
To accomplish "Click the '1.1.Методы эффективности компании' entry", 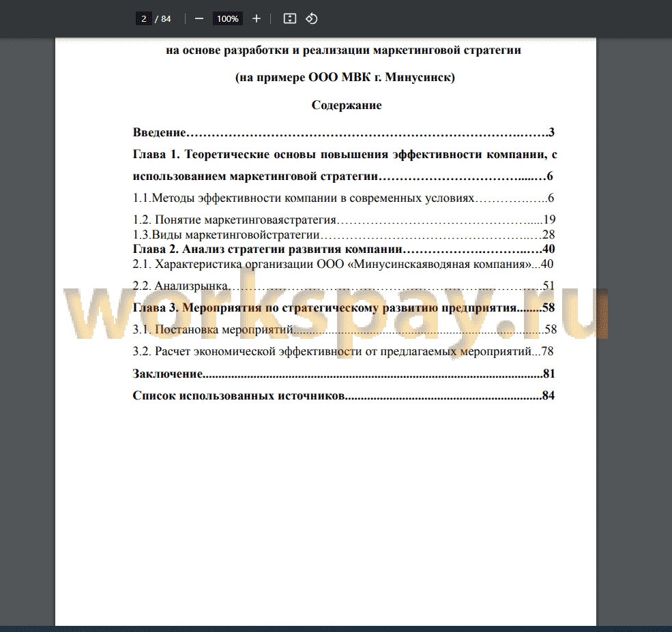I will (x=343, y=198).
